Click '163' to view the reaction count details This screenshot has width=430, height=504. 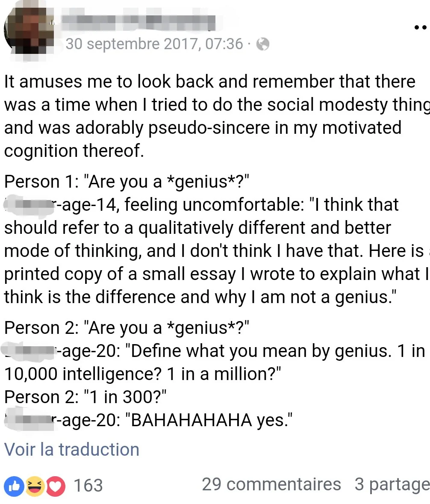point(89,485)
